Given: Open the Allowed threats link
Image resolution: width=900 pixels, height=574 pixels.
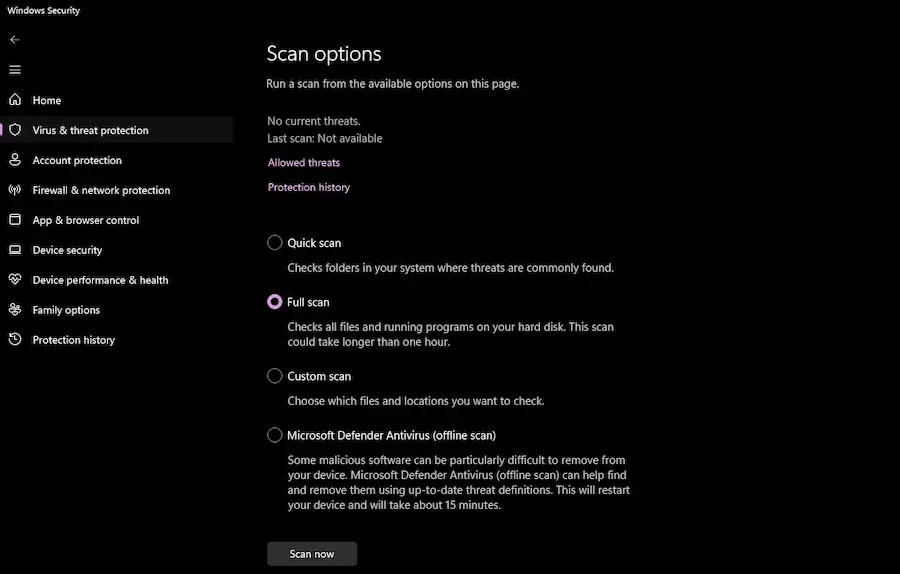Looking at the screenshot, I should 304,163.
